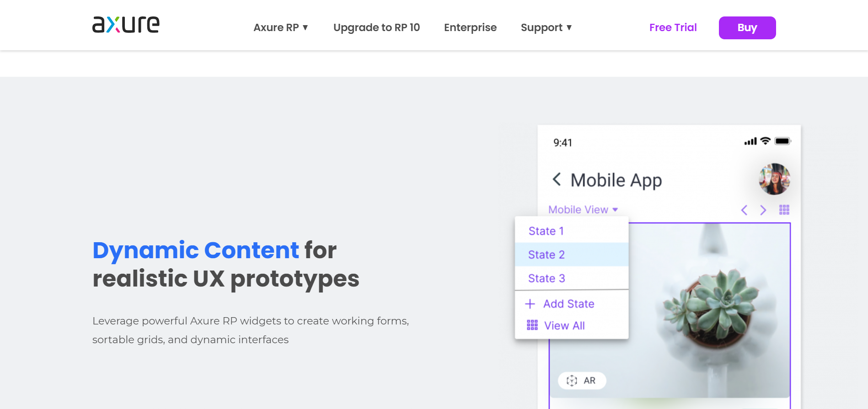Viewport: 868px width, 409px height.
Task: Click the View All label
Action: pos(564,325)
